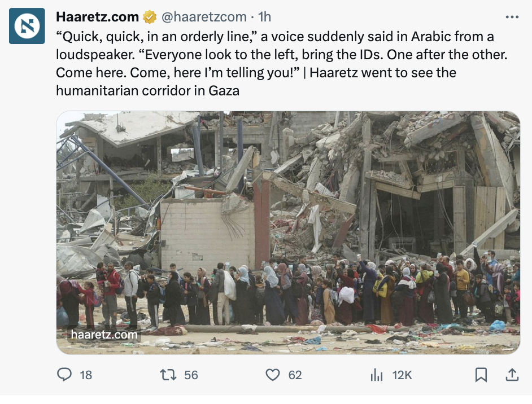Share the post via upload arrow icon
This screenshot has width=532, height=404.
point(512,375)
